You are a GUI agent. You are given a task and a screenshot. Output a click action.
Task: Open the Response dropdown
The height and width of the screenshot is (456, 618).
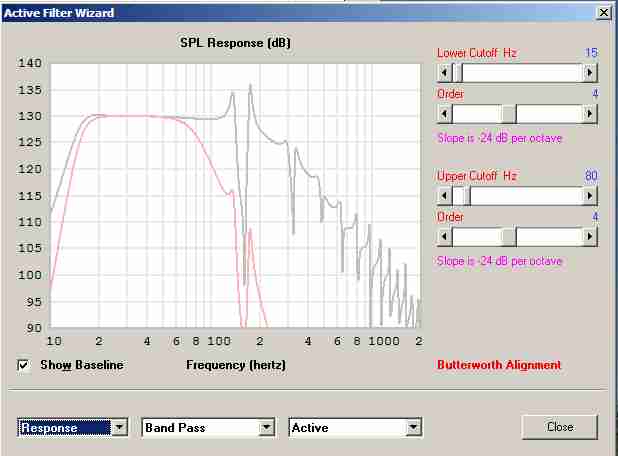point(119,427)
